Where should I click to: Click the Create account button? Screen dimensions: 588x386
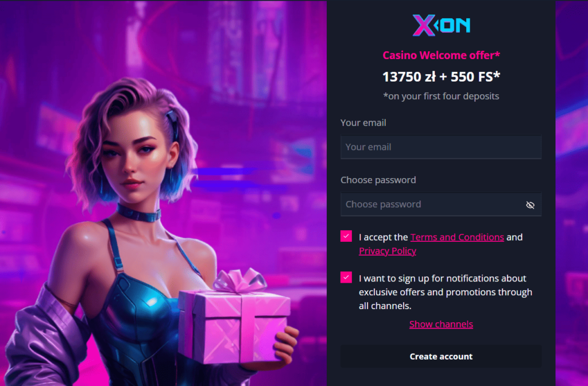441,356
